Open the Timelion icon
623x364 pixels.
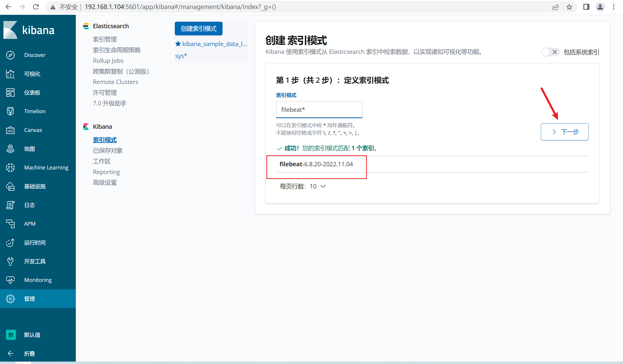point(10,111)
